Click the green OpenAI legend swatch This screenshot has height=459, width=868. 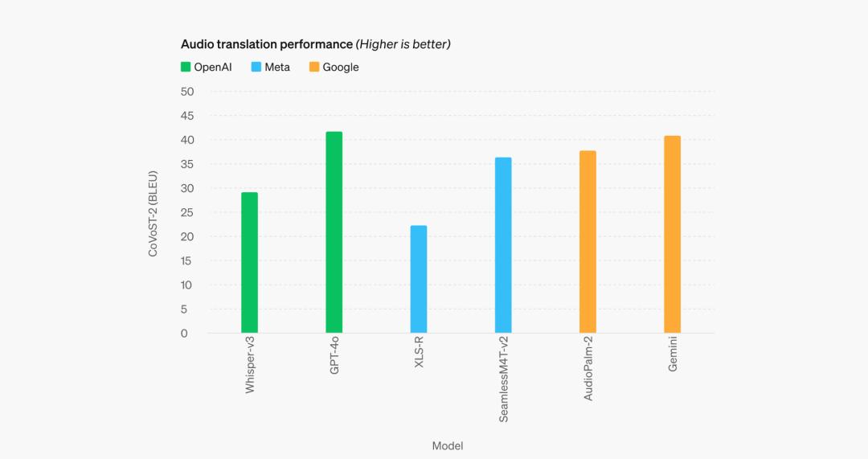pos(186,67)
